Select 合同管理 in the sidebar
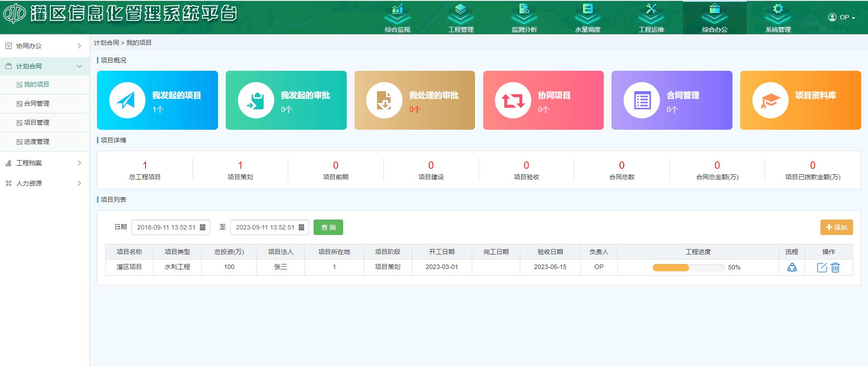This screenshot has height=367, width=868. [36, 103]
